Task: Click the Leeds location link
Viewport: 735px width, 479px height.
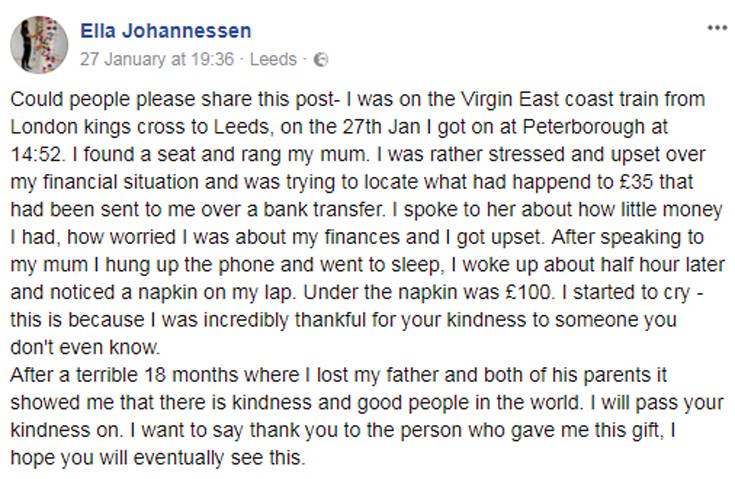Action: [x=273, y=60]
